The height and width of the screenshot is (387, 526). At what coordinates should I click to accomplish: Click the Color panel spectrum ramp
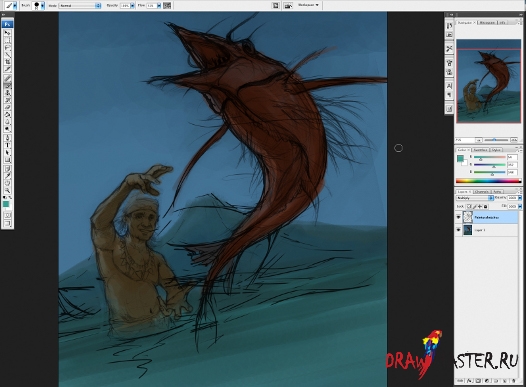(488, 181)
